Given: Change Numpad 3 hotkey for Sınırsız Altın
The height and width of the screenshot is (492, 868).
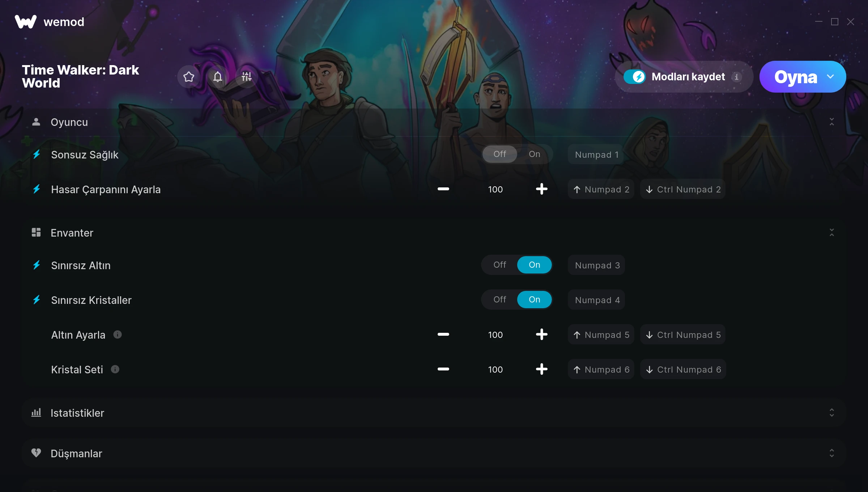Looking at the screenshot, I should point(597,265).
